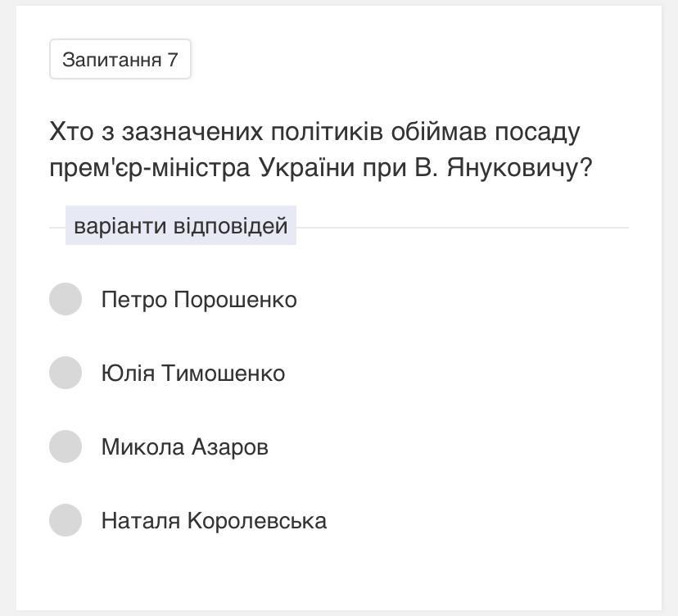Click the digit 7 in the question badge
Viewport: 678px width, 616px height.
click(173, 60)
